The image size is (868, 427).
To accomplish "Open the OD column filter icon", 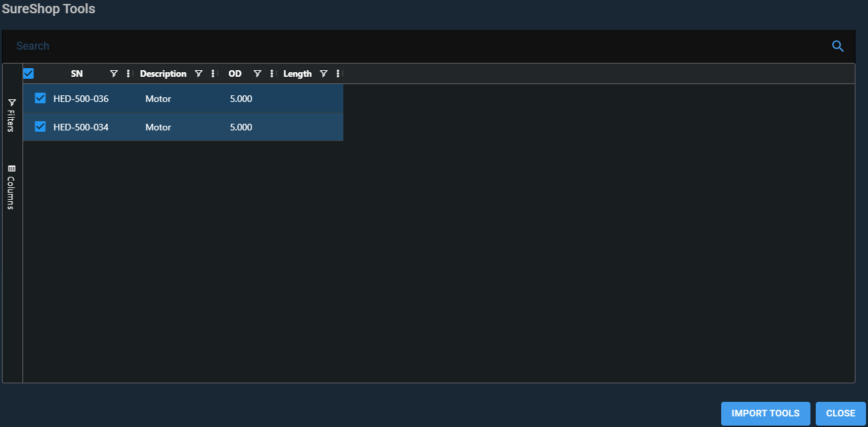I will [x=257, y=73].
